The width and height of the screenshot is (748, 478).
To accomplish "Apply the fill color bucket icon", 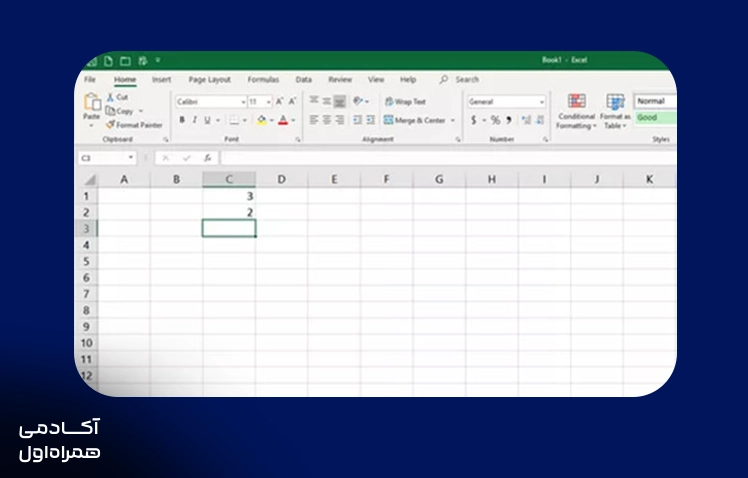I will 261,120.
